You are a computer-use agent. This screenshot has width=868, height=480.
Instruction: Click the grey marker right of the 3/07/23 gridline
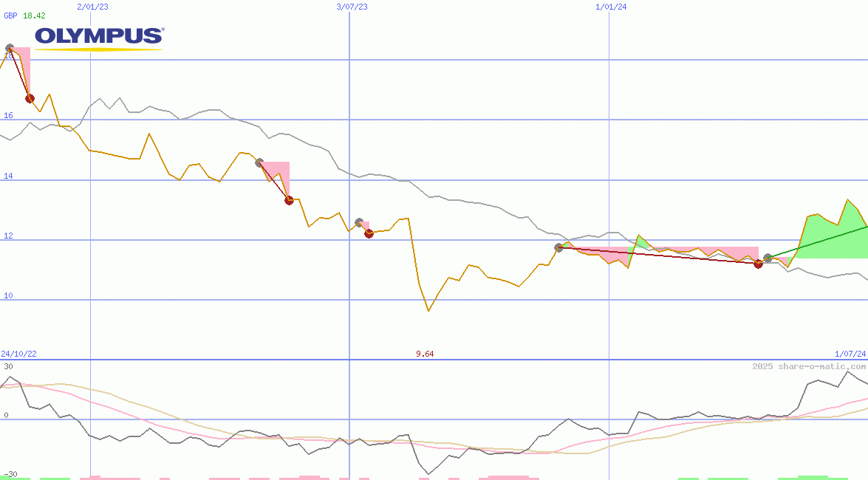[359, 222]
